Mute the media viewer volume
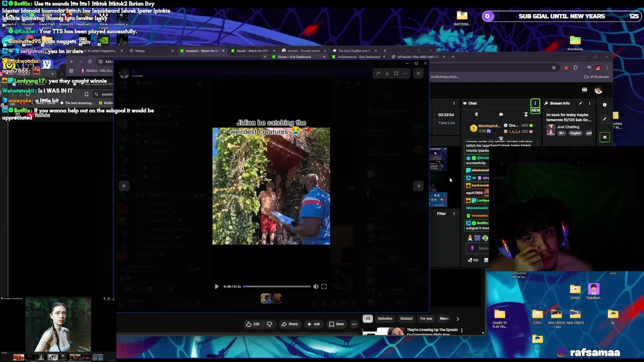The image size is (644, 362). coord(316,287)
